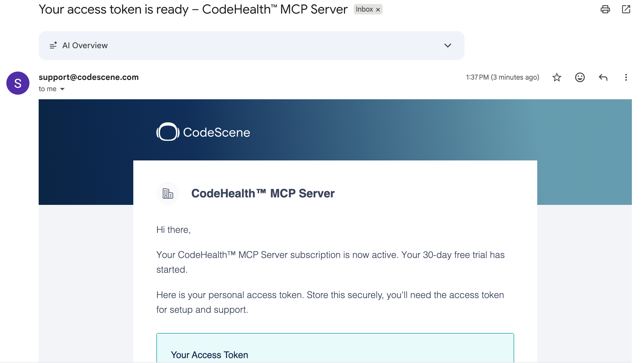644x363 pixels.
Task: Print this email with the printer icon
Action: [x=605, y=9]
